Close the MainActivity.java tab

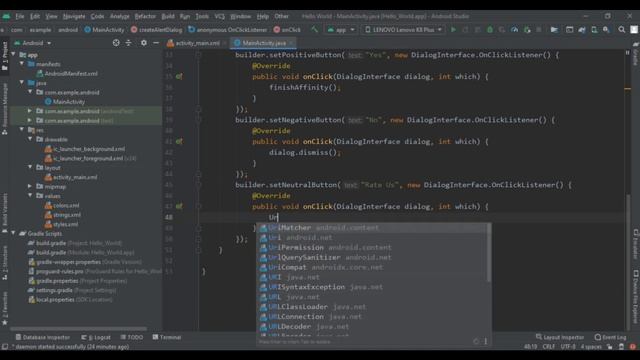[291, 43]
